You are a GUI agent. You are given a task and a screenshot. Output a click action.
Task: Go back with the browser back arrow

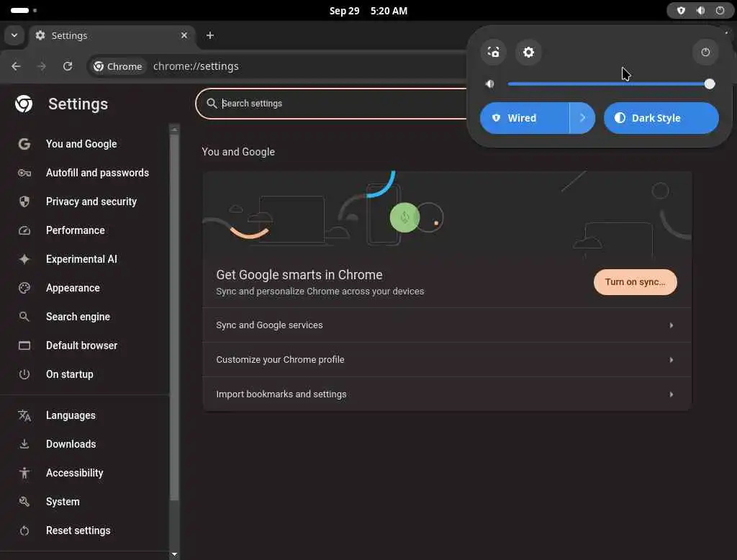pyautogui.click(x=16, y=66)
